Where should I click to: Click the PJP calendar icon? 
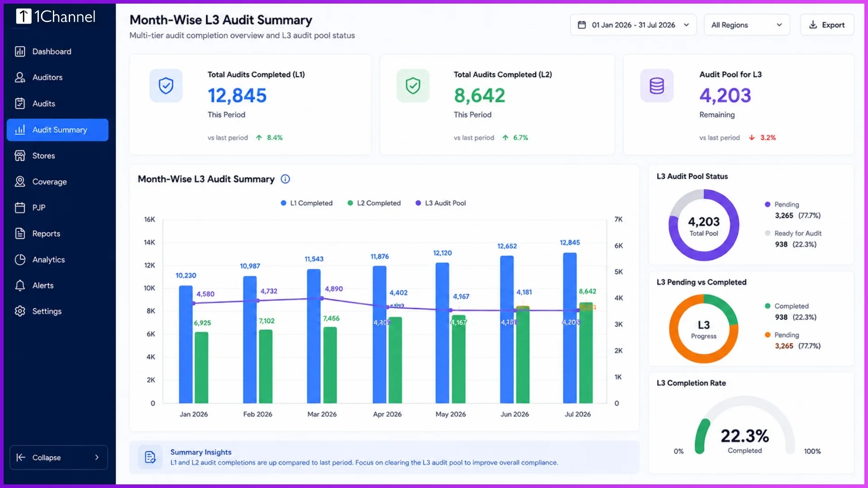coord(20,207)
